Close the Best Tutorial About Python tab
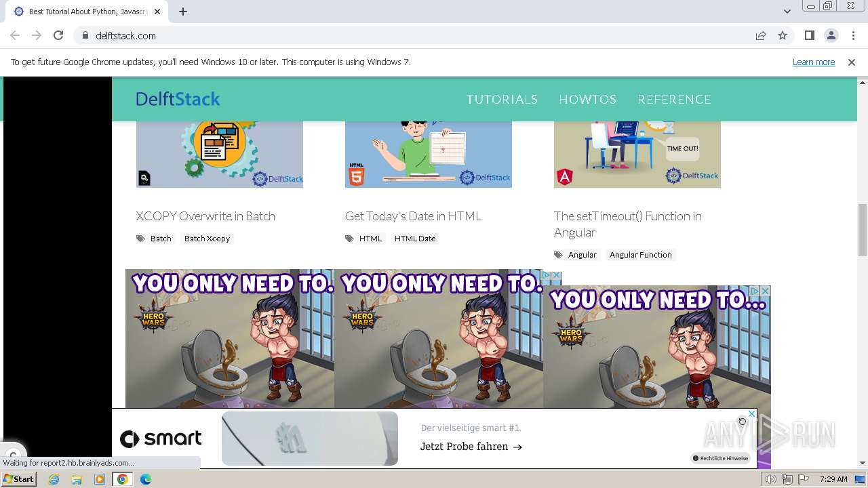The image size is (868, 488). click(x=157, y=12)
